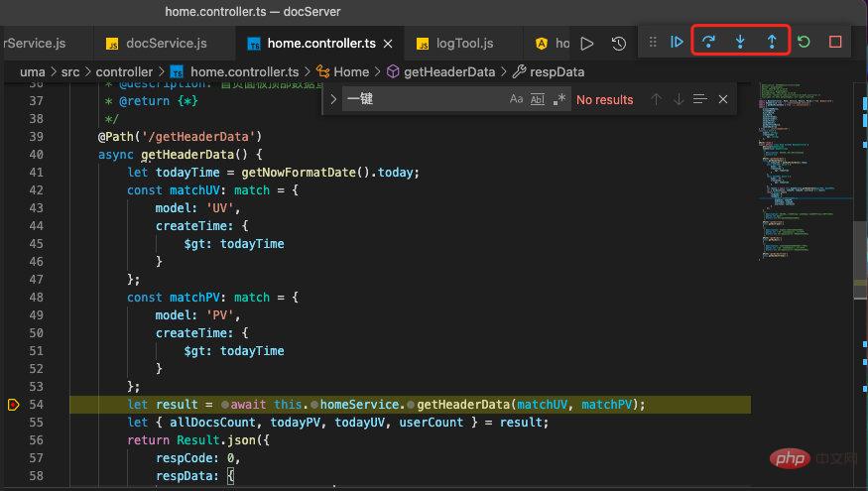
Task: Toggle Match Whole Word in find widget
Action: [538, 99]
